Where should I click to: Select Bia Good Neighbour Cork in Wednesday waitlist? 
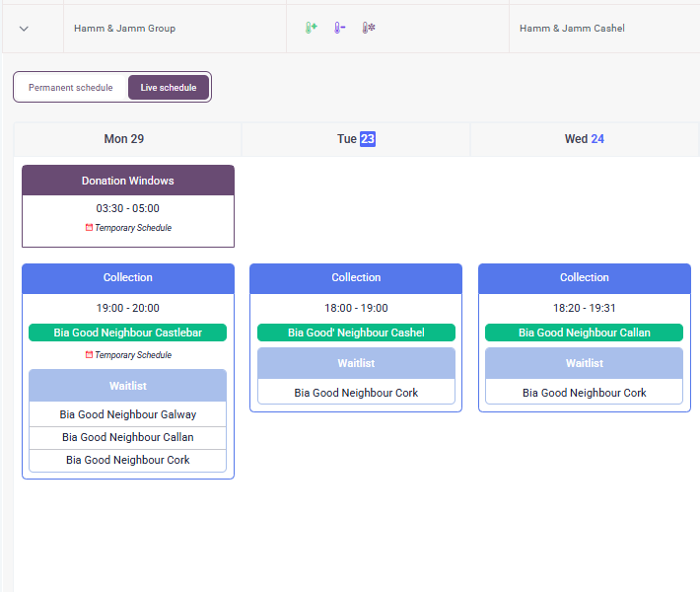(x=585, y=393)
